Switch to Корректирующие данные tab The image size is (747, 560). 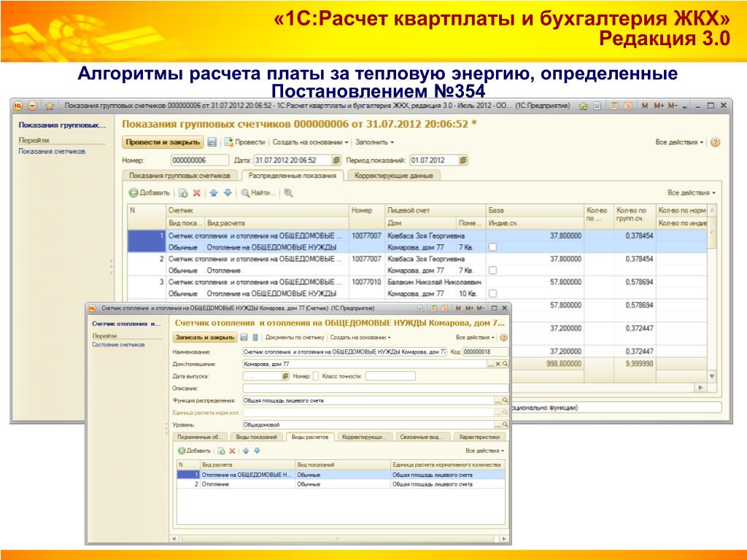click(x=393, y=175)
